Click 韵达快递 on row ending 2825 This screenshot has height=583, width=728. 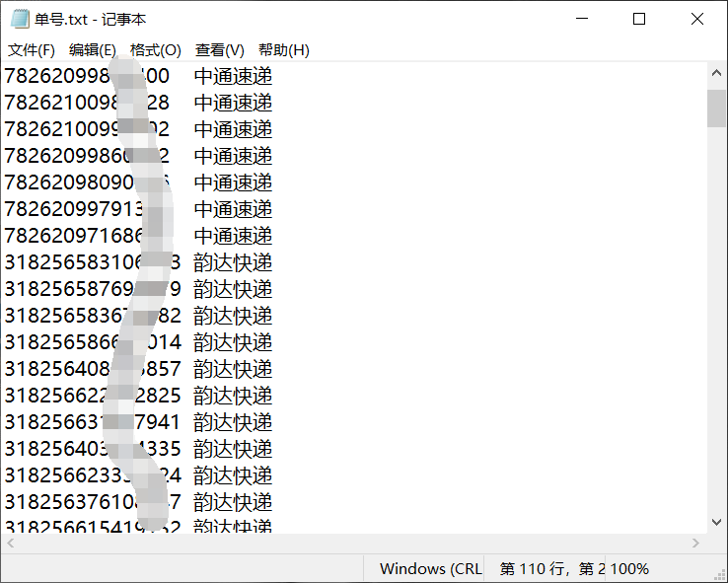click(233, 396)
